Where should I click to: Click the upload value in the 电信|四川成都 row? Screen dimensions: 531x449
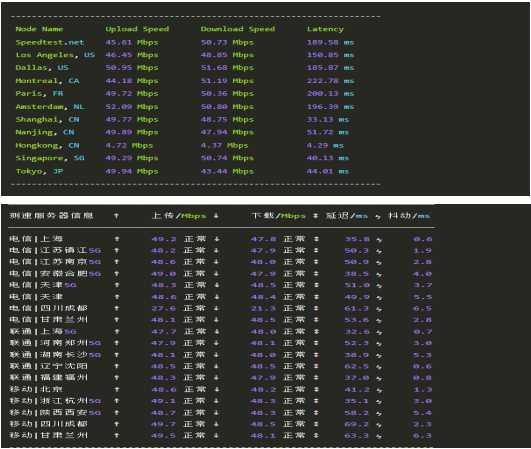[164, 308]
